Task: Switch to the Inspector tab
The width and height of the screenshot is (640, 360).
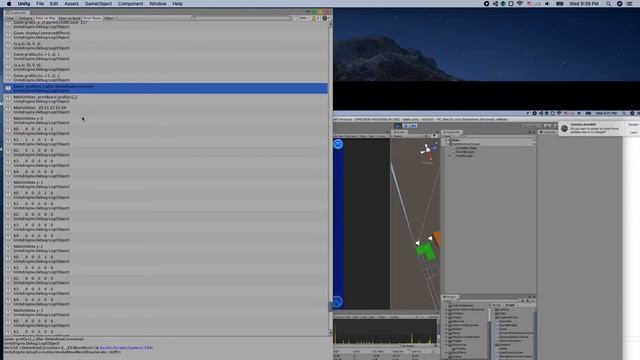Action: coord(548,132)
